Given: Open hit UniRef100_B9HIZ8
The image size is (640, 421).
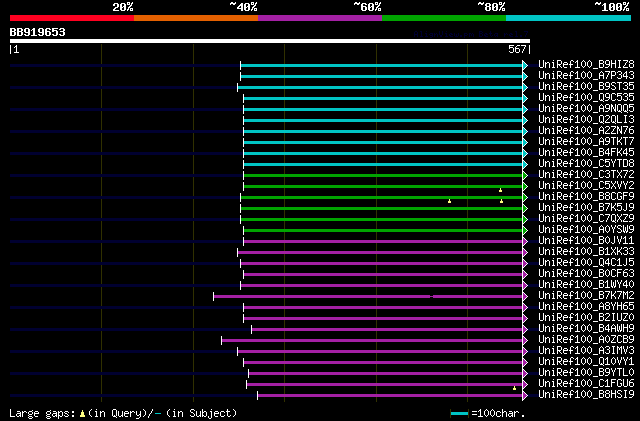Looking at the screenshot, I should 586,65.
